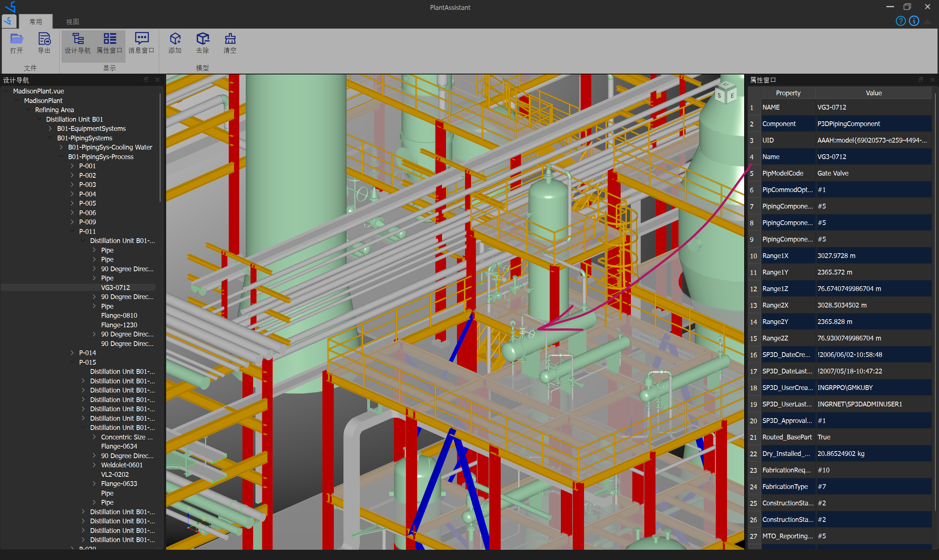Select the 常用 ribbon tab

36,22
